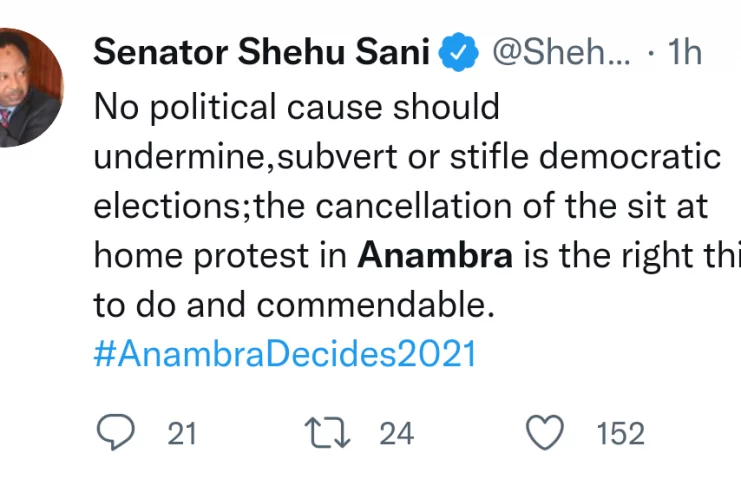Click the word 'elections' in the tweet
Screen dimensions: 741x486
(x=170, y=206)
